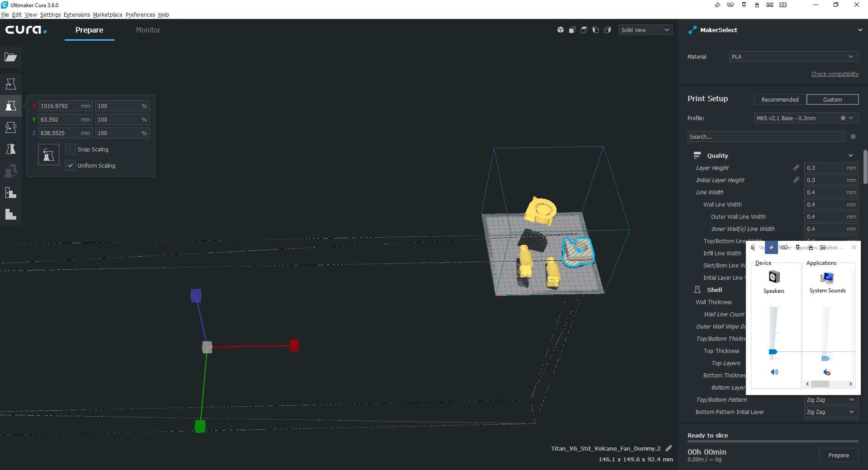Screen dimensions: 868x470
Task: Switch camera to top view cube
Action: (x=584, y=30)
